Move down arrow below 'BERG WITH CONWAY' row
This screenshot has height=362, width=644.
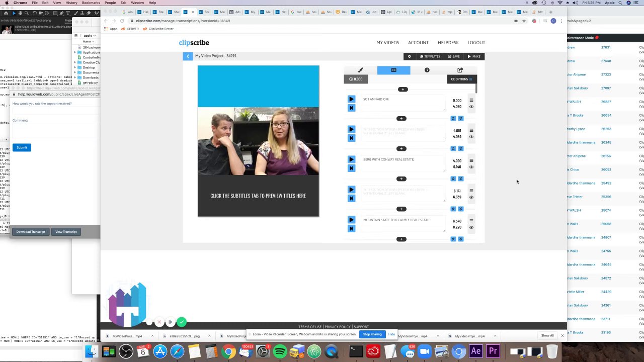point(460,178)
